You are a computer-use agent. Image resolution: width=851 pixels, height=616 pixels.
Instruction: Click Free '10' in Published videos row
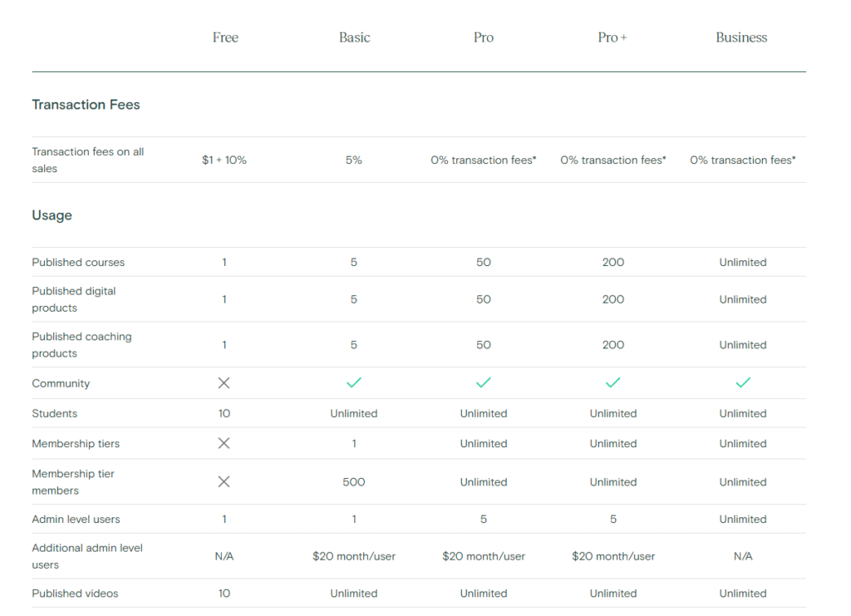pyautogui.click(x=224, y=594)
